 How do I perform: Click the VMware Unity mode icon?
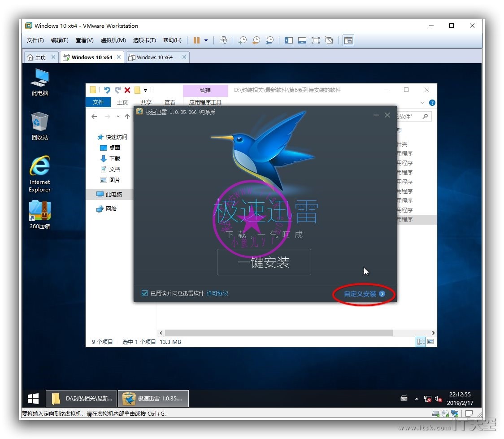pyautogui.click(x=329, y=40)
